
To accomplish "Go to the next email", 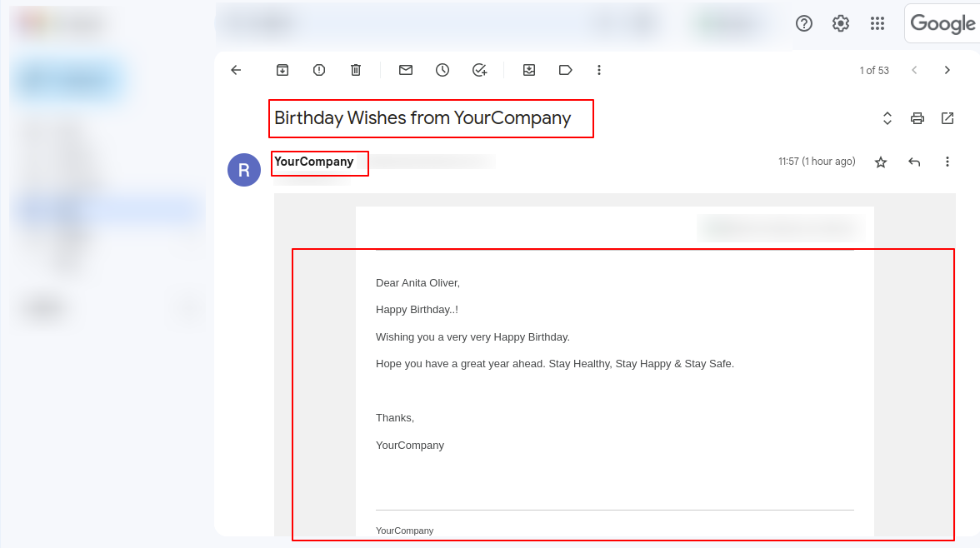I will 947,70.
